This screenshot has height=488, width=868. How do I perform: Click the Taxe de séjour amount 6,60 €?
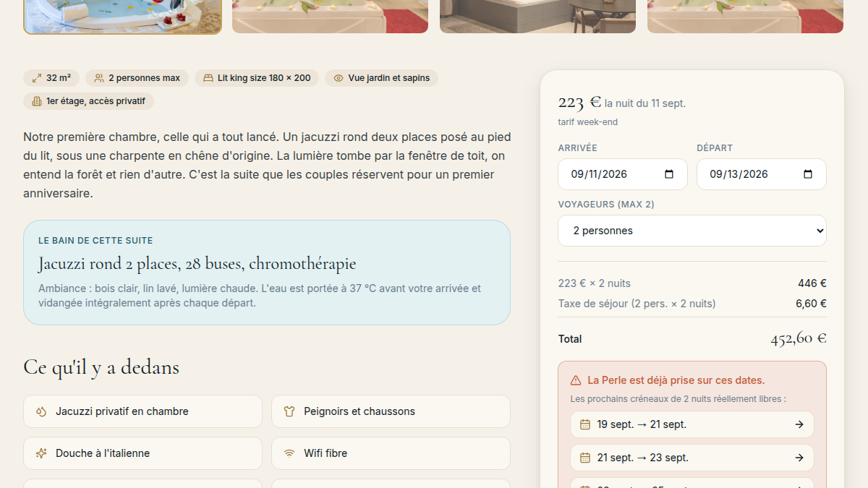click(811, 304)
